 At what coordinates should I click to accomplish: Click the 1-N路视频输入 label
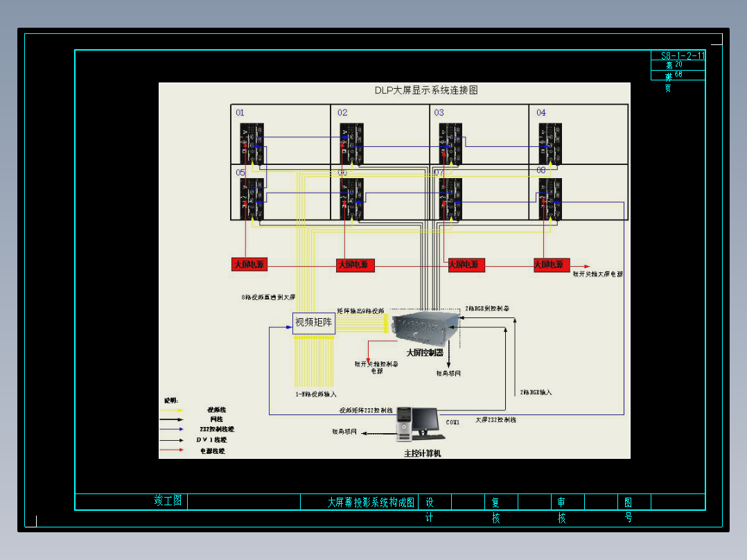[x=316, y=394]
